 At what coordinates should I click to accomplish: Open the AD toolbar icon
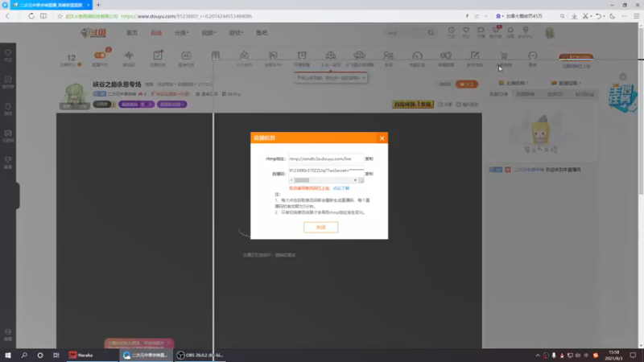tap(186, 56)
